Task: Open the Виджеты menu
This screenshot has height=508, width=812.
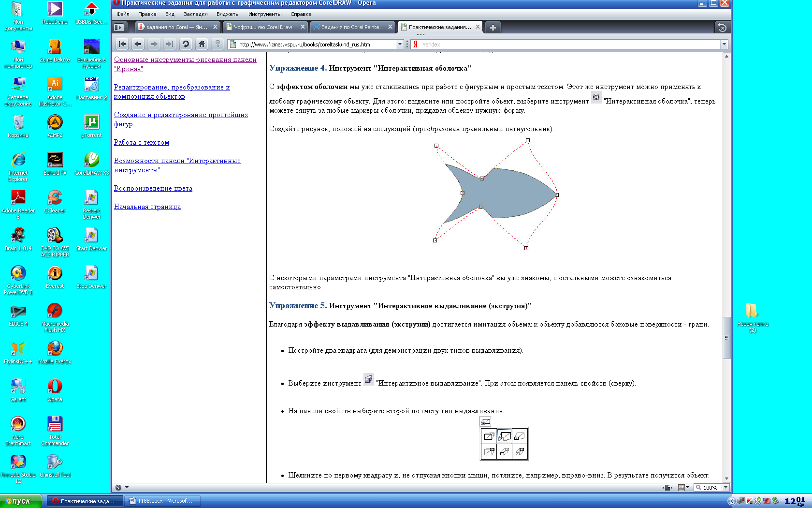Action: click(228, 14)
